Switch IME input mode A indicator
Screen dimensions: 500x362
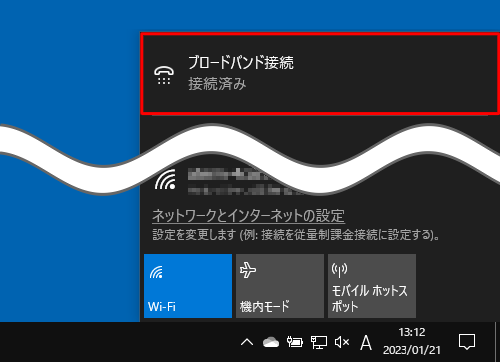tap(366, 343)
